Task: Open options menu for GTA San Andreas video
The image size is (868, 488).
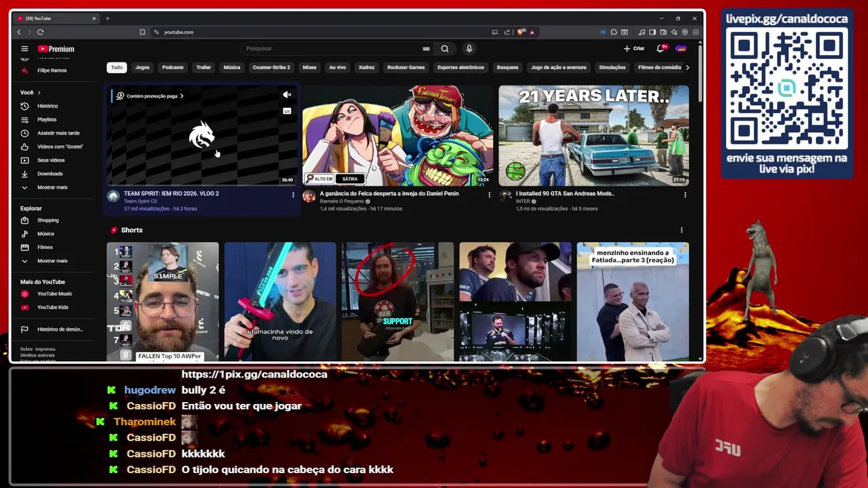Action: tap(685, 195)
